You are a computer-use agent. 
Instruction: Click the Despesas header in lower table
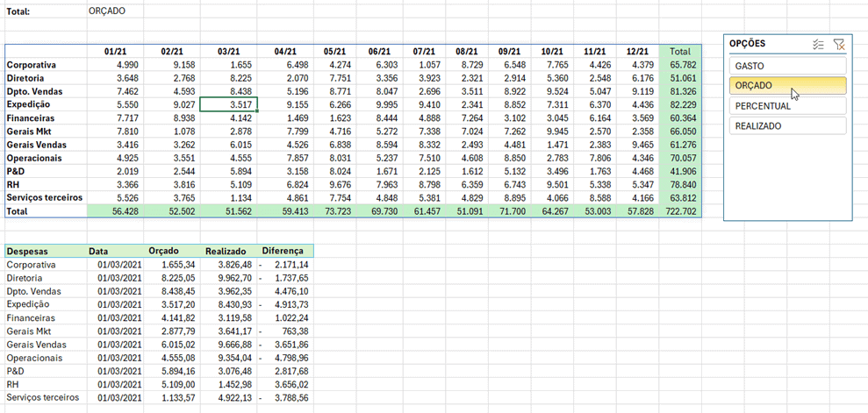click(x=46, y=251)
